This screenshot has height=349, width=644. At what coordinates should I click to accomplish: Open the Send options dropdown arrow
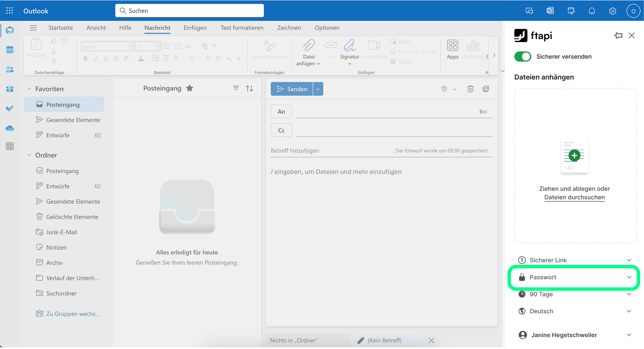pyautogui.click(x=318, y=89)
